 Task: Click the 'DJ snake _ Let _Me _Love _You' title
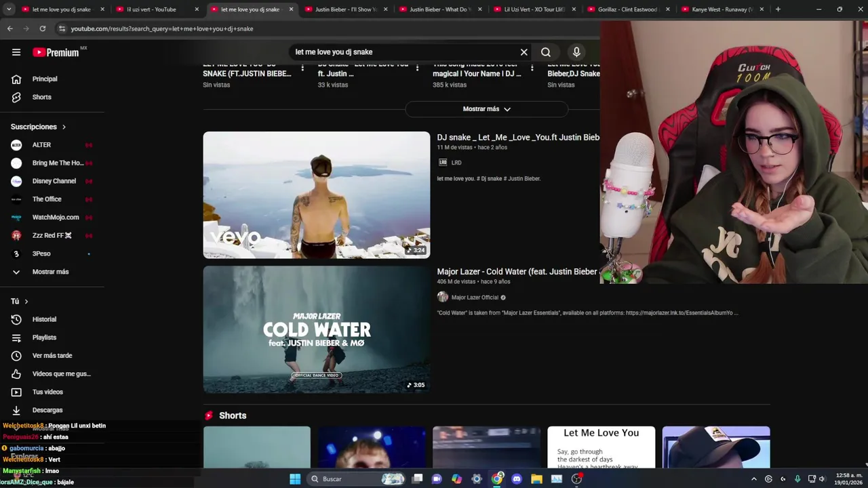pos(518,138)
